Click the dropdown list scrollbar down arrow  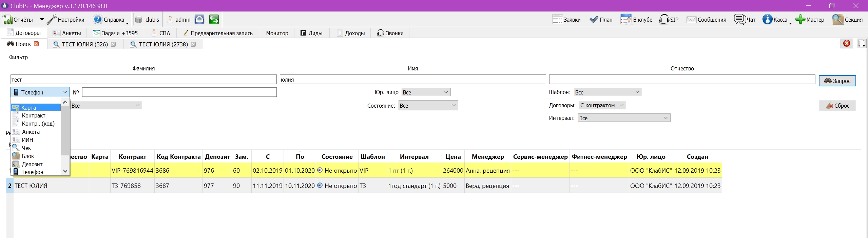coord(65,171)
